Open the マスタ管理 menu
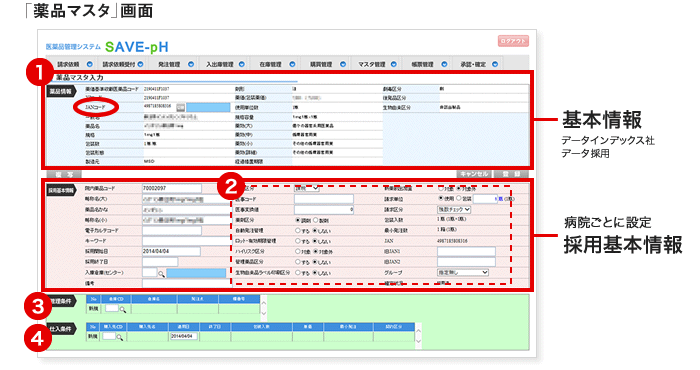This screenshot has width=700, height=370. tap(372, 64)
